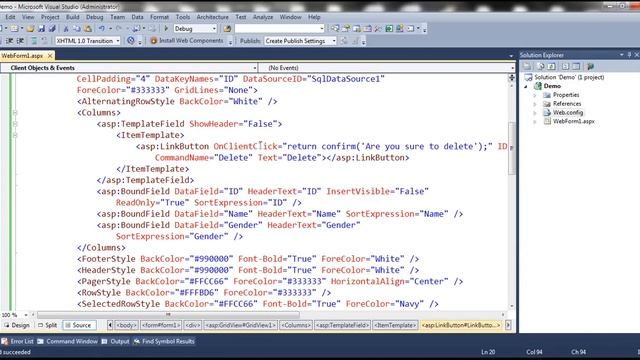This screenshot has height=360, width=640.
Task: Open the Analyze menu
Action: coord(263,17)
